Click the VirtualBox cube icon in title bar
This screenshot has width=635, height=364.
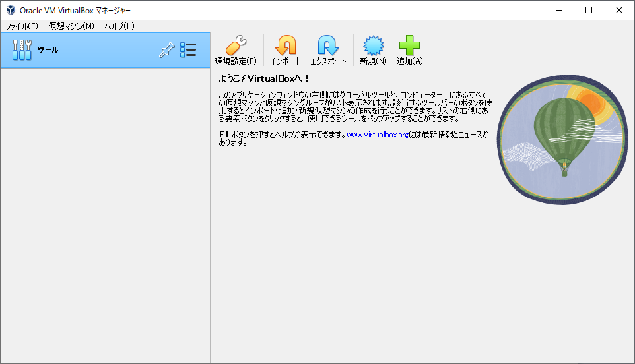pyautogui.click(x=11, y=10)
